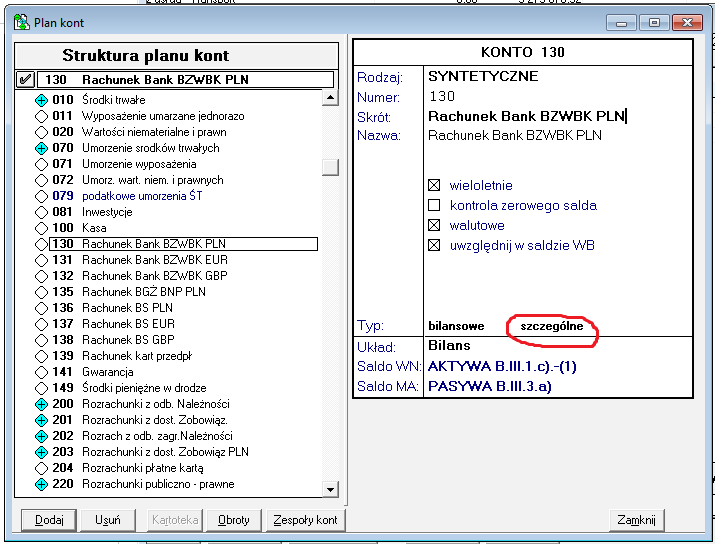
Task: Click the diamond icon of account 141 Gwarancja
Action: click(x=41, y=372)
